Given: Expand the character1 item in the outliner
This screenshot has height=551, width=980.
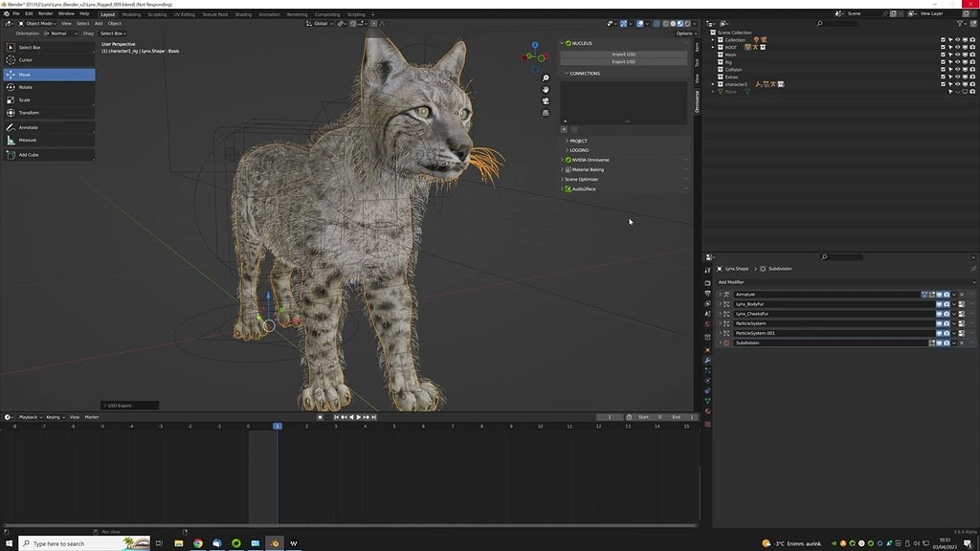Looking at the screenshot, I should (713, 84).
